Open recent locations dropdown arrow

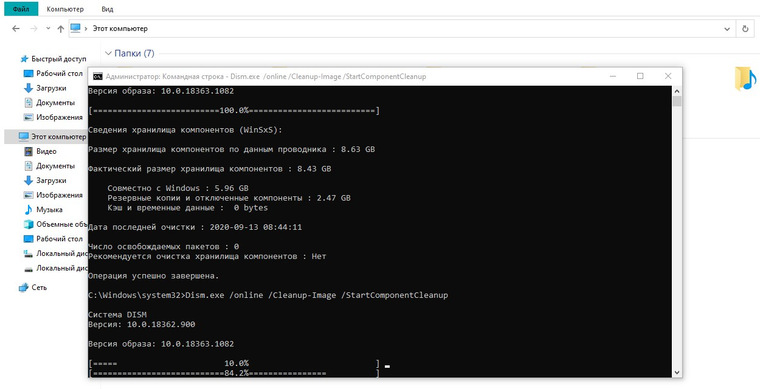click(x=48, y=29)
